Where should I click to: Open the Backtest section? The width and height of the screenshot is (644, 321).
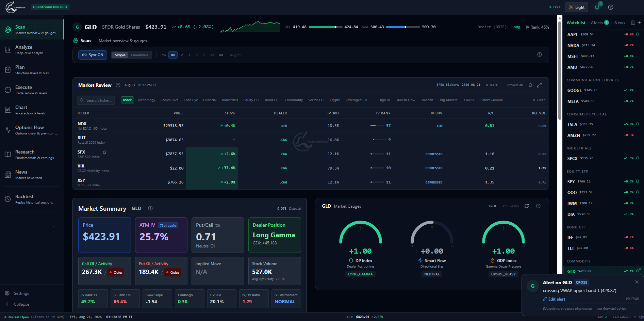pos(32,199)
